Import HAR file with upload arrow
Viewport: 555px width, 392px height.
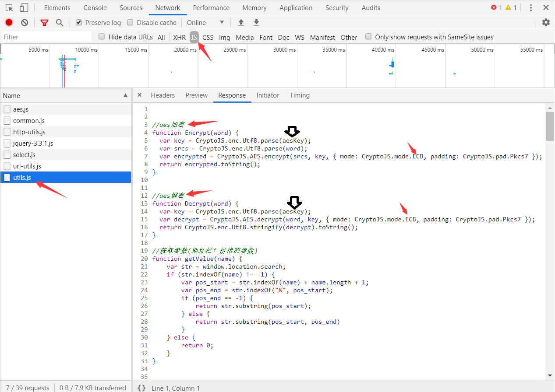[241, 22]
